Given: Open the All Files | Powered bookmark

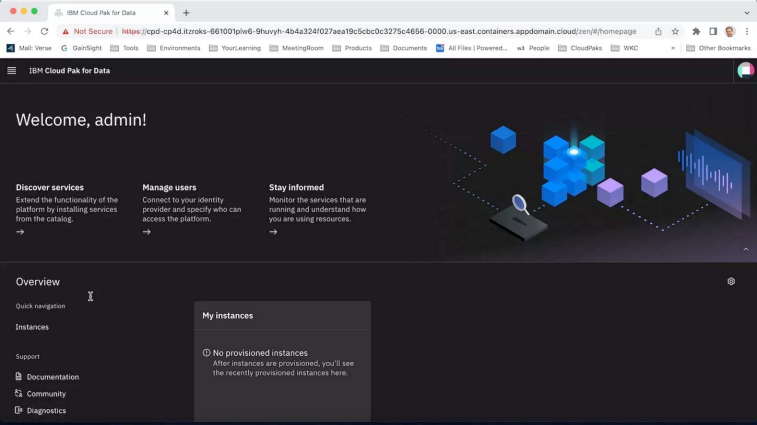Looking at the screenshot, I should (x=472, y=48).
